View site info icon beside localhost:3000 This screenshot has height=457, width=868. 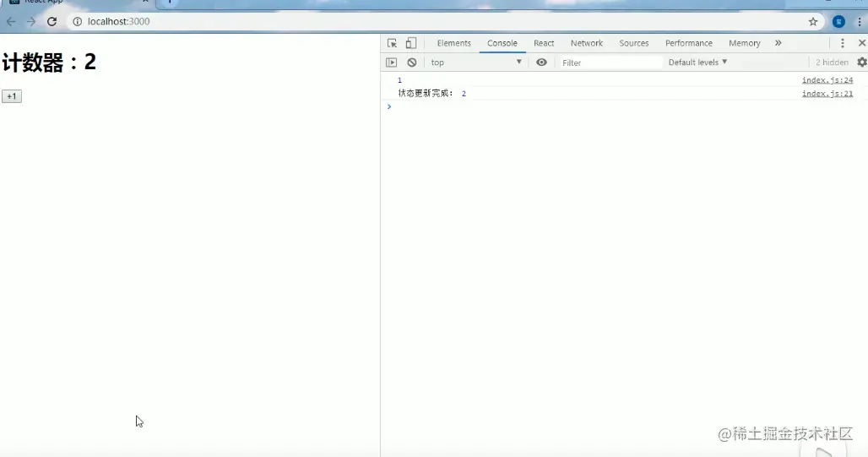[78, 22]
